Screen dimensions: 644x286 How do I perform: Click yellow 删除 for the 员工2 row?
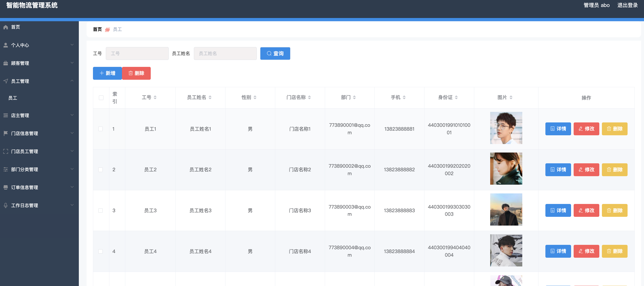click(614, 170)
